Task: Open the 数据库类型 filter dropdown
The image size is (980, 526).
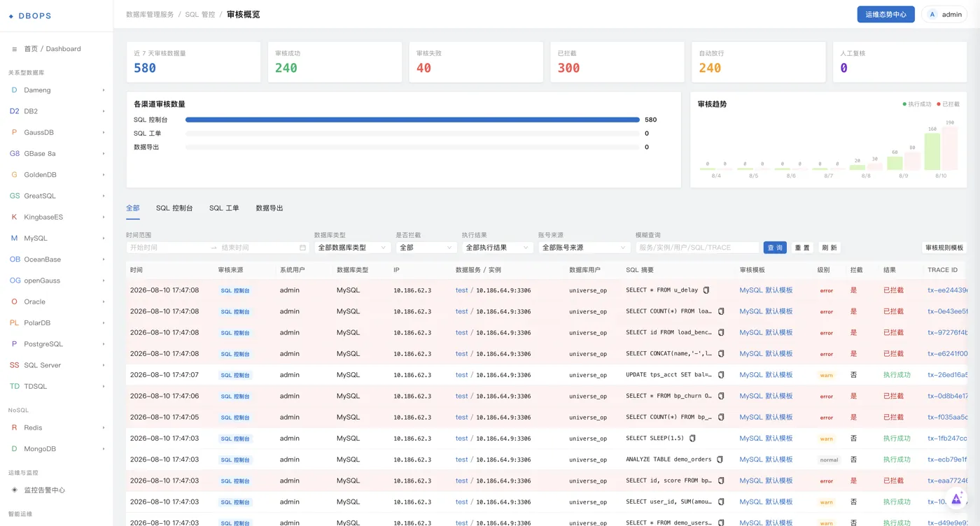Action: 352,248
